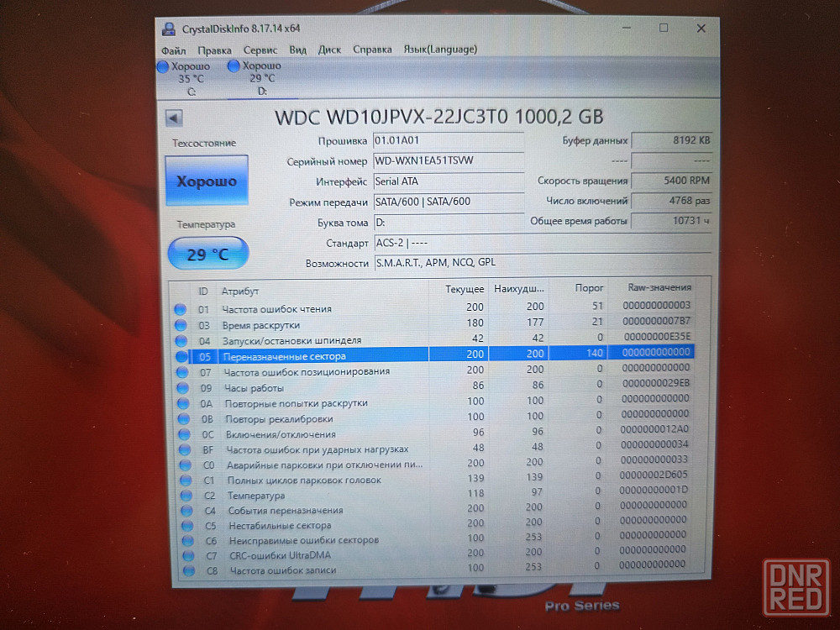Click status icon for Температура attribute
This screenshot has height=630, width=840.
[x=186, y=496]
